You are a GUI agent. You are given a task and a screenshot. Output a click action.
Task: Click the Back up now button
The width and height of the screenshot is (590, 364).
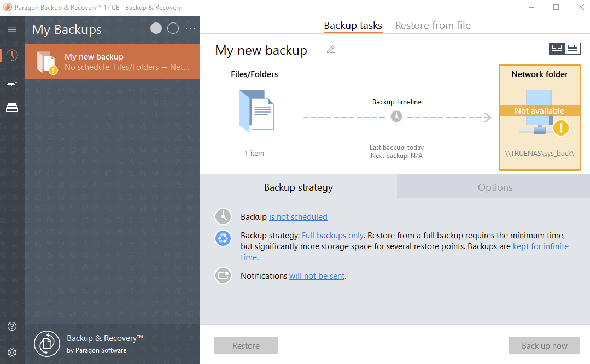tap(545, 345)
